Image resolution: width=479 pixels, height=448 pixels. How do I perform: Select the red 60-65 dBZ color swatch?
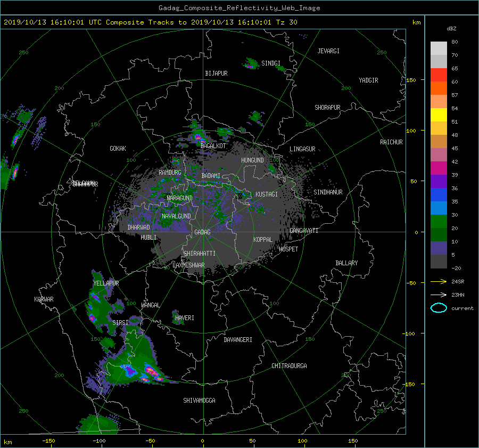pyautogui.click(x=439, y=75)
